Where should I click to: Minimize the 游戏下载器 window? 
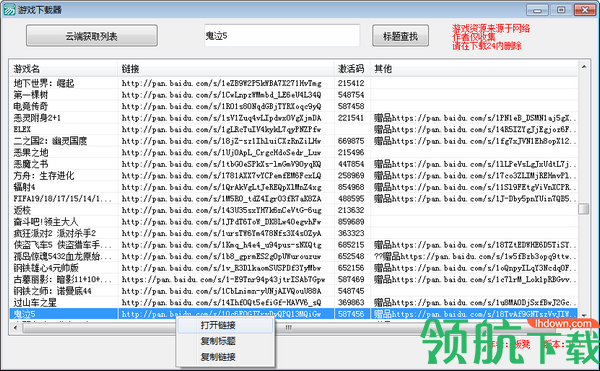(537, 10)
